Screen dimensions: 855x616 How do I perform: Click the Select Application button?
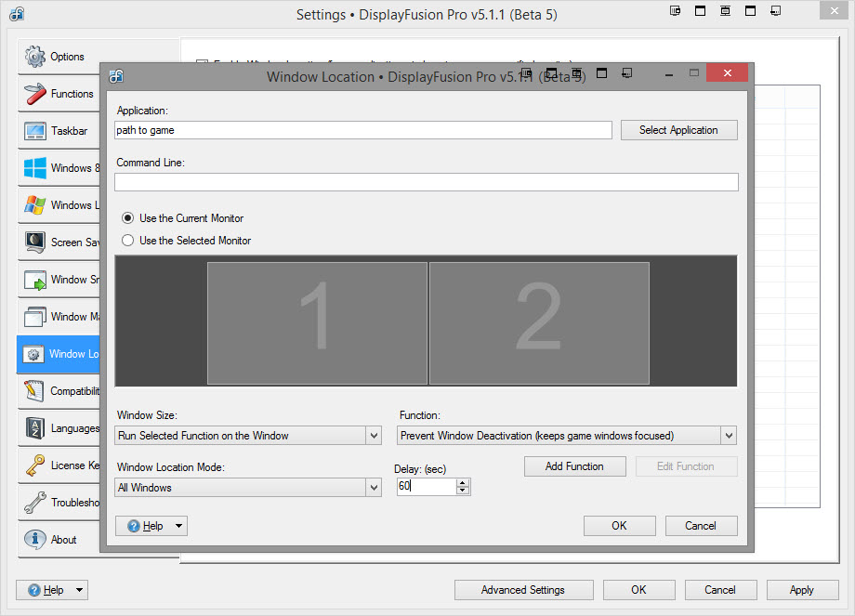[x=678, y=130]
